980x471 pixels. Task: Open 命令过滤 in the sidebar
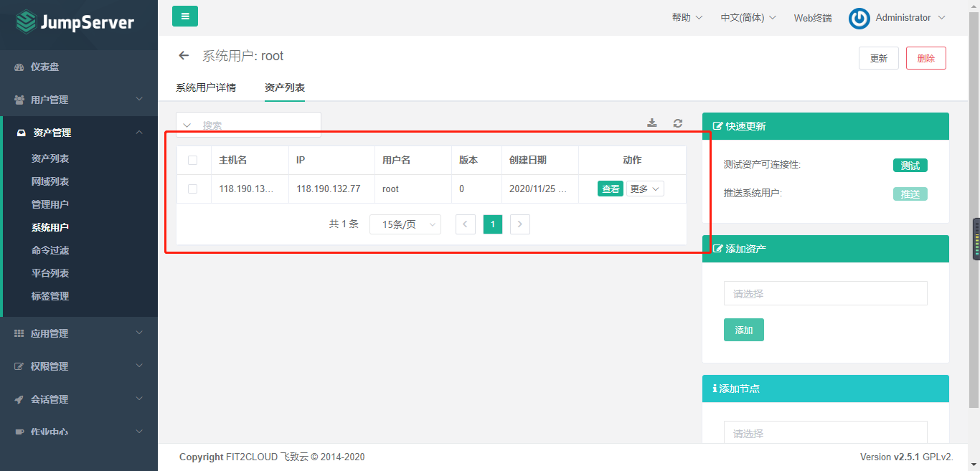(x=50, y=250)
